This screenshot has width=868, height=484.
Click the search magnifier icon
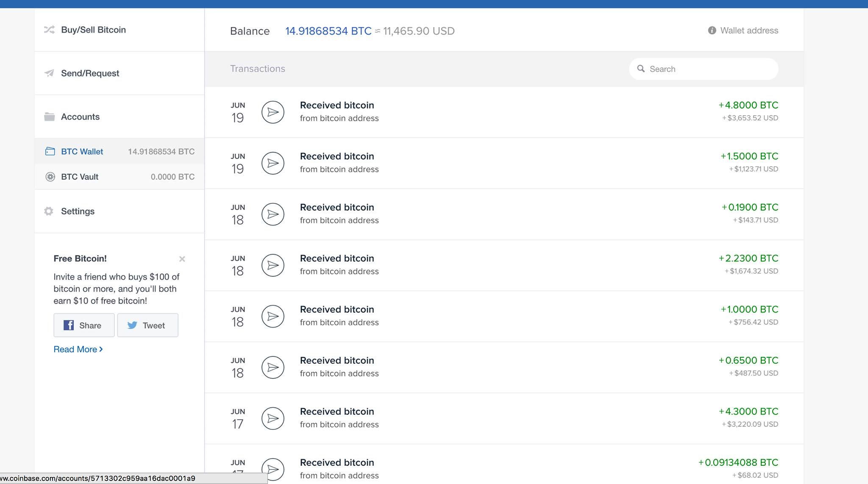click(641, 69)
